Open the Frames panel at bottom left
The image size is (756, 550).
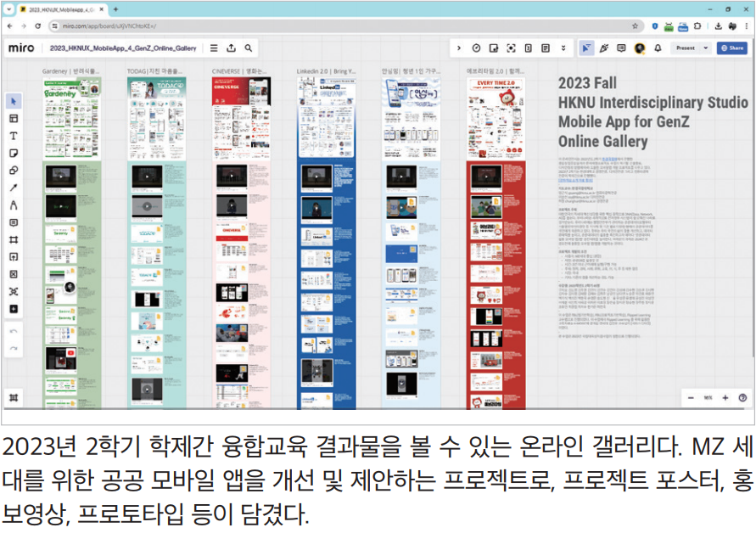(14, 397)
